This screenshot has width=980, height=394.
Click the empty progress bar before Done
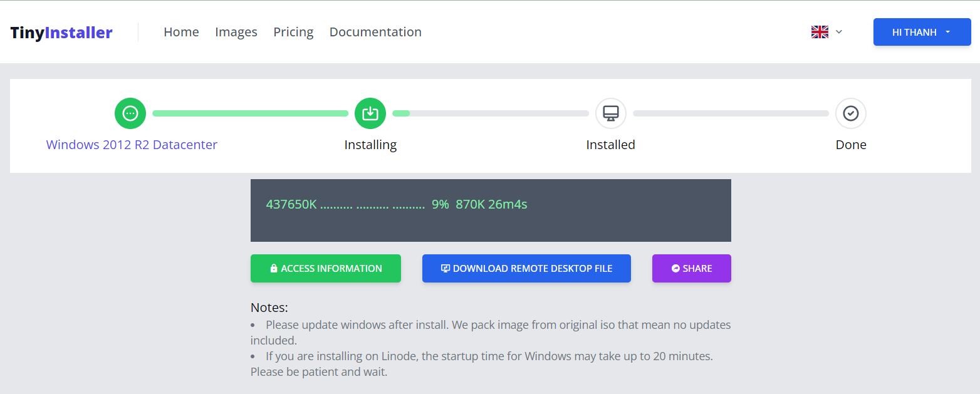(x=731, y=113)
